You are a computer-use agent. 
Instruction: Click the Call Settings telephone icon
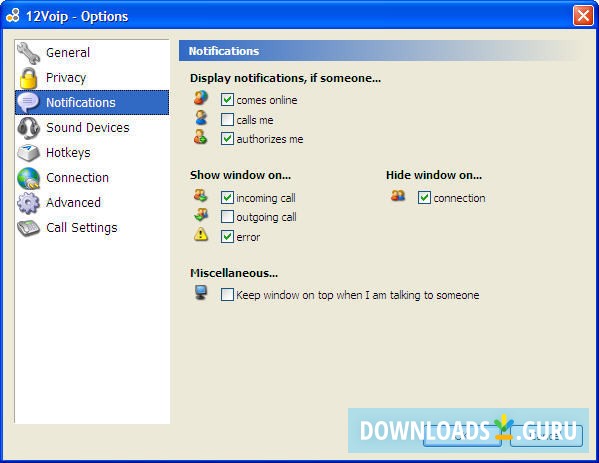[x=29, y=228]
